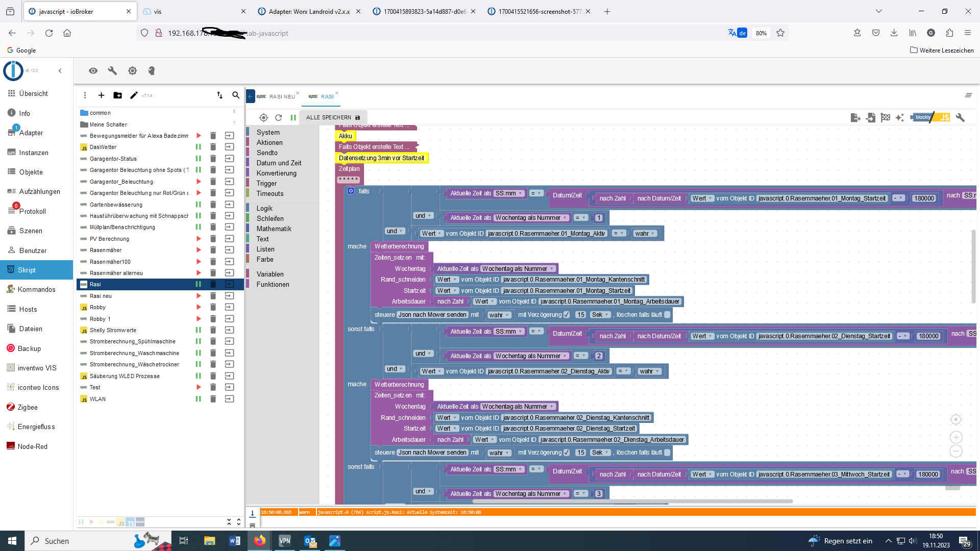
Task: Import blocks file icon
Action: click(x=870, y=118)
